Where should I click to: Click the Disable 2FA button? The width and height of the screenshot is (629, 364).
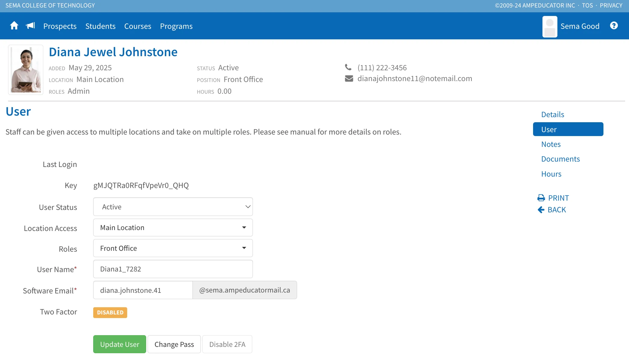point(227,344)
